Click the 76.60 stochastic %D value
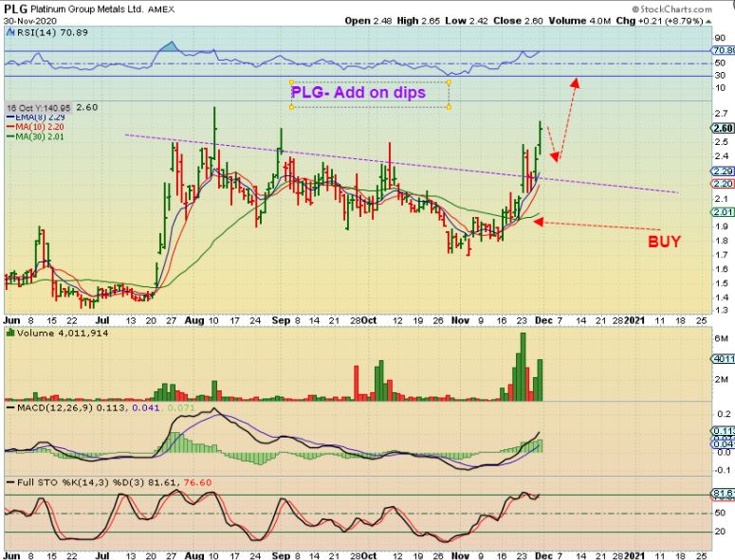Screen dimensions: 735x560 click(198, 482)
